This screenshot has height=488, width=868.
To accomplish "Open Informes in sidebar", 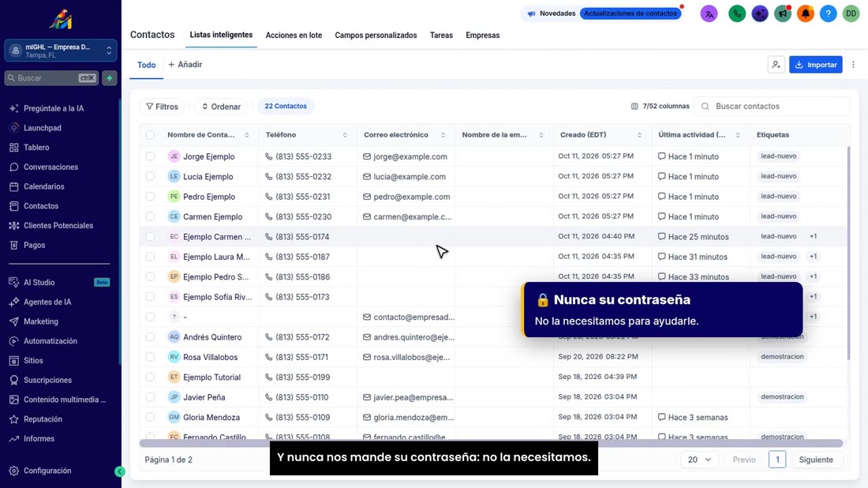I will coord(39,439).
